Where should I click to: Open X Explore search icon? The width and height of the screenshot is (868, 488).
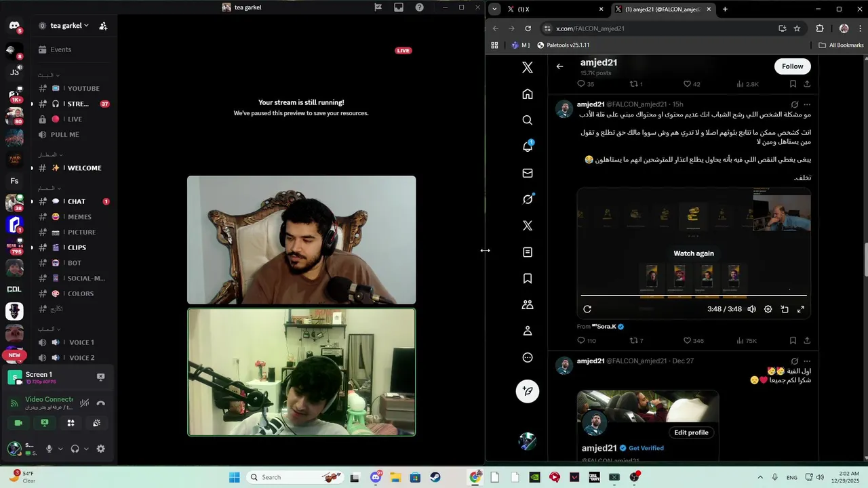[x=528, y=121]
